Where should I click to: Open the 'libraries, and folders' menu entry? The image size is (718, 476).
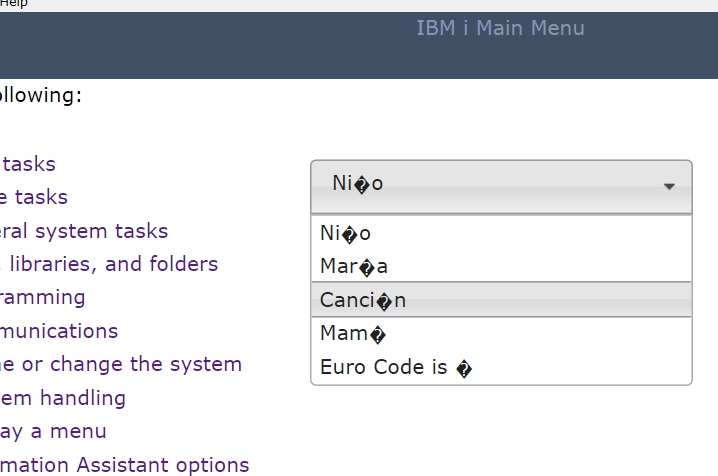coord(109,264)
